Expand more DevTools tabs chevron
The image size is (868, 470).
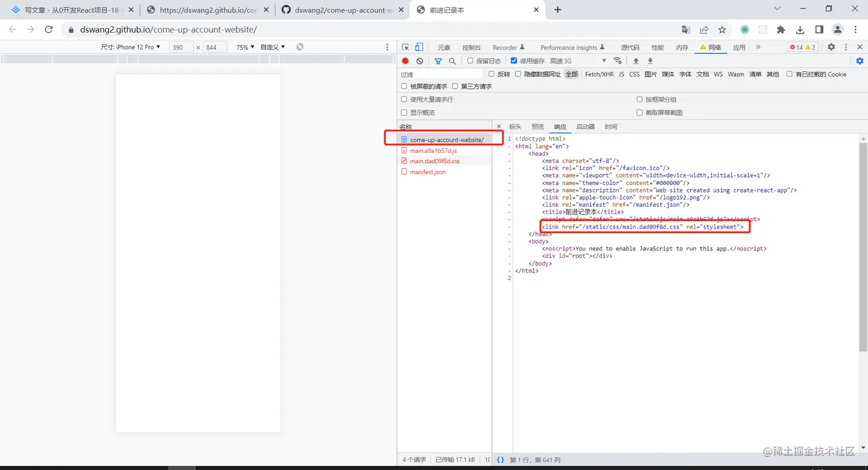pos(758,47)
